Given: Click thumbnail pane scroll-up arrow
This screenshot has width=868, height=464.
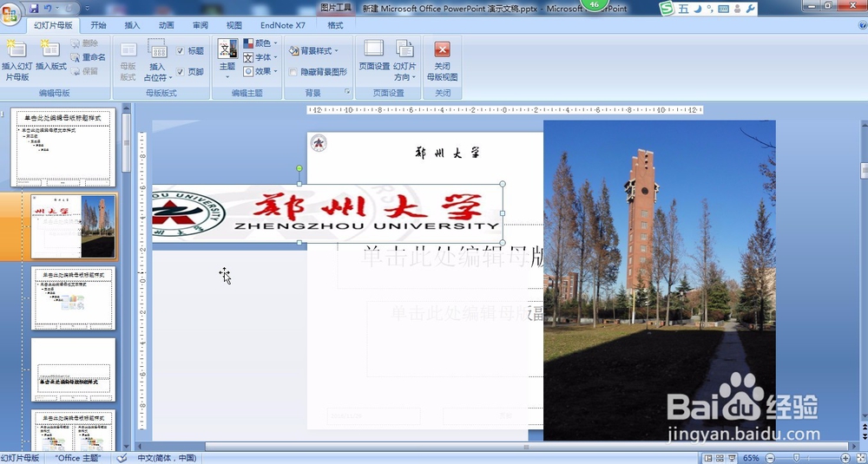Looking at the screenshot, I should click(x=126, y=108).
